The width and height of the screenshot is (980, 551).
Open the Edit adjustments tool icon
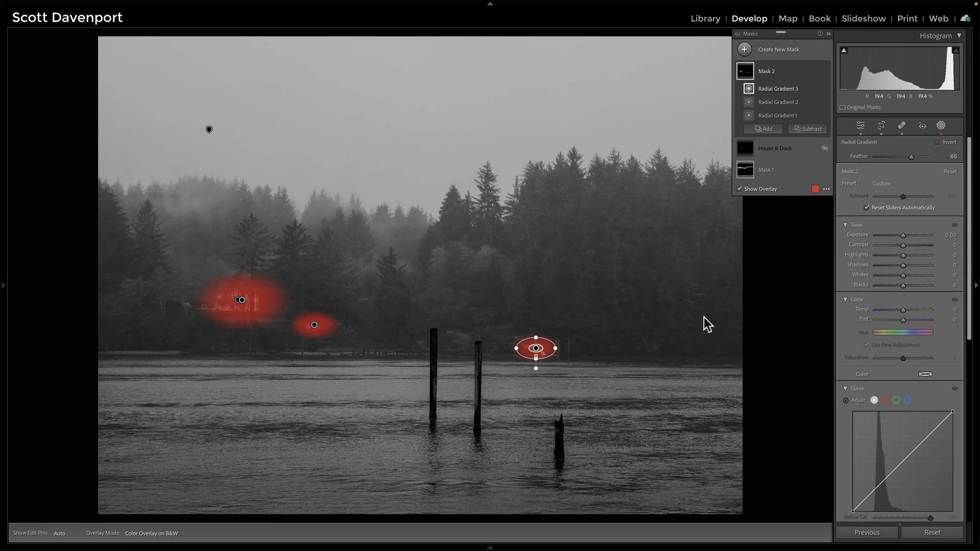[x=861, y=126]
